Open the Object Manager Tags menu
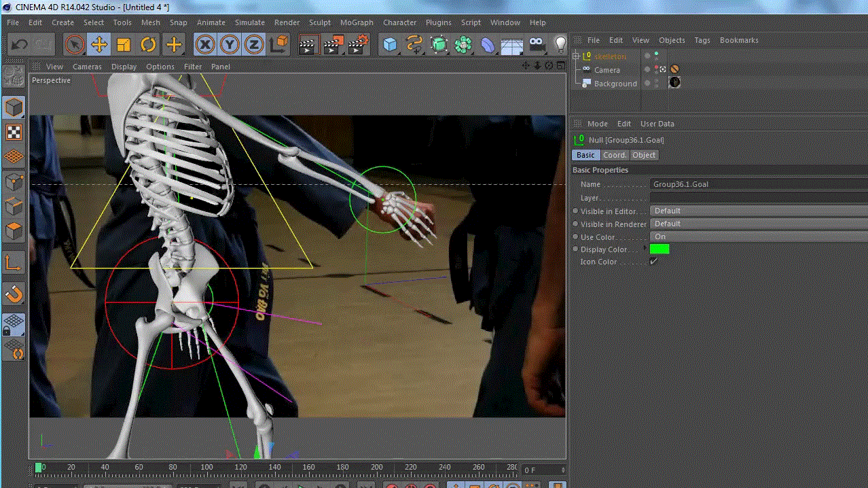Viewport: 868px width, 488px height. click(702, 40)
